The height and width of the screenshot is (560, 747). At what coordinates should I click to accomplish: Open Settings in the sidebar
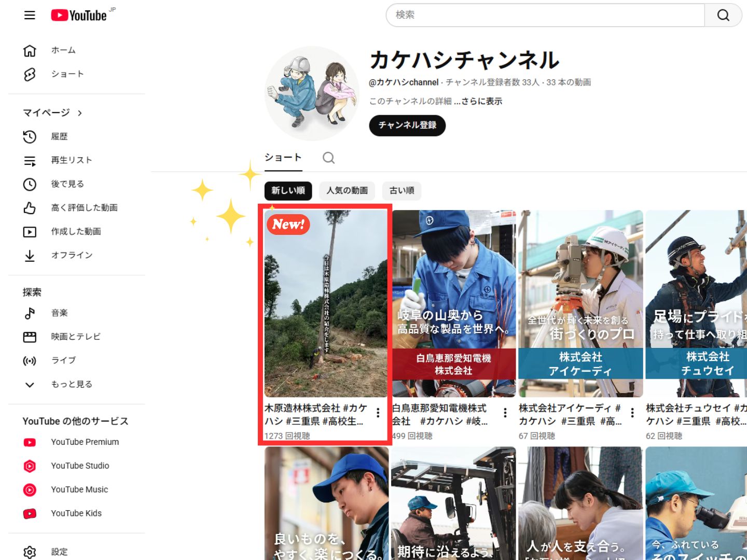(59, 552)
